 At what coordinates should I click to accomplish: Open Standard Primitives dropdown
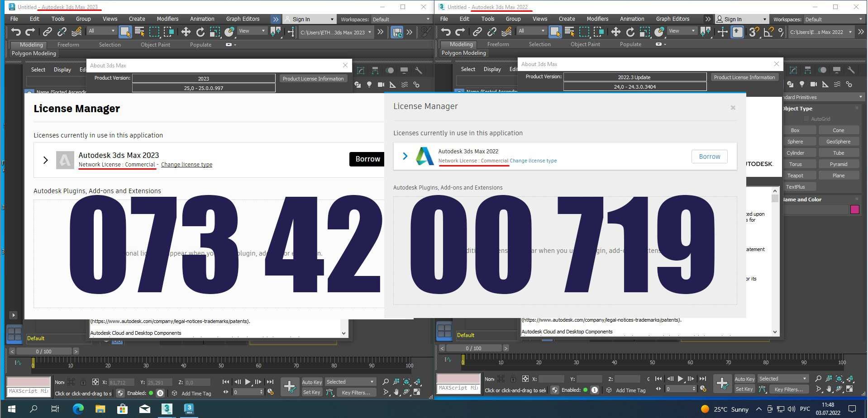[823, 97]
